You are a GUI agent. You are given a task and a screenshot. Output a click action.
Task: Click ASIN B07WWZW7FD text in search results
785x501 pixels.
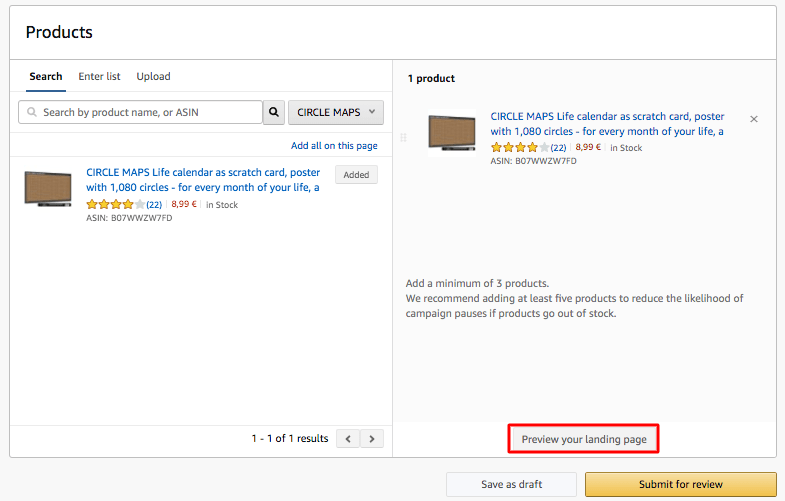click(x=129, y=218)
